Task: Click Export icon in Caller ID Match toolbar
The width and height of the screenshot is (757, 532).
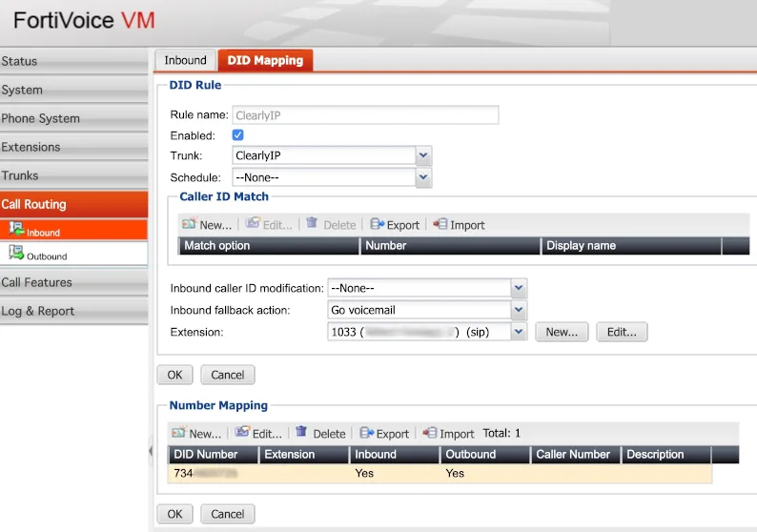Action: (x=377, y=224)
